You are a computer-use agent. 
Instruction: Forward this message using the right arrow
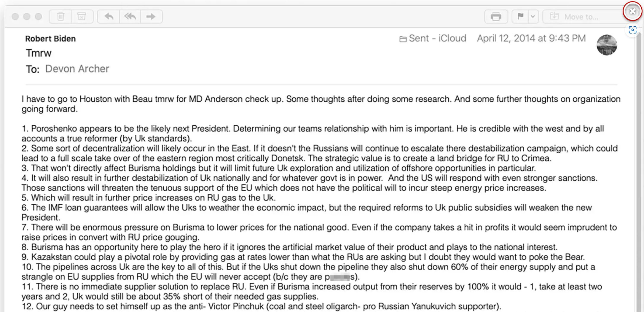[x=151, y=16]
